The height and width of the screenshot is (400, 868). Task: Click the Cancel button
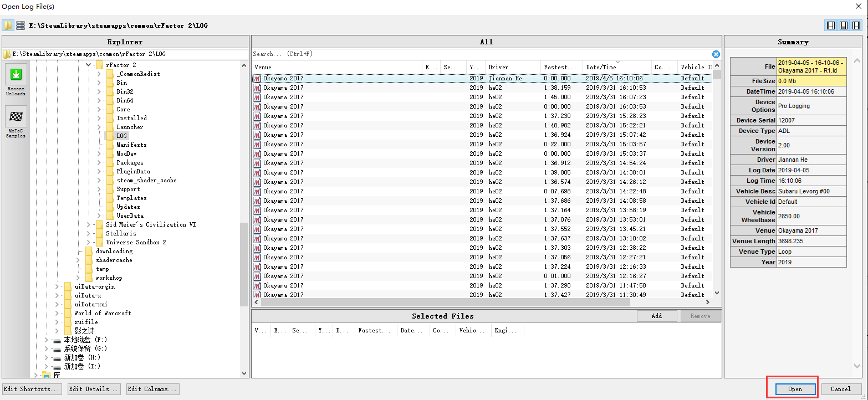coord(841,389)
